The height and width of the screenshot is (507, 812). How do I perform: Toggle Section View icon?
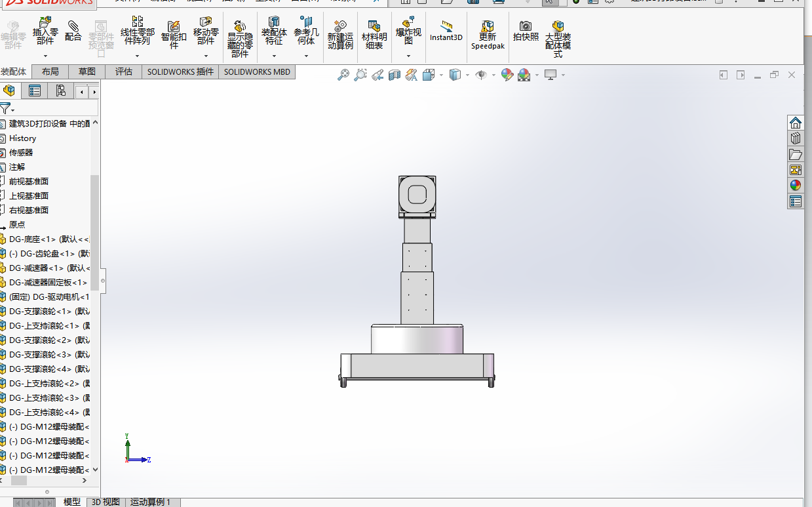(x=394, y=75)
